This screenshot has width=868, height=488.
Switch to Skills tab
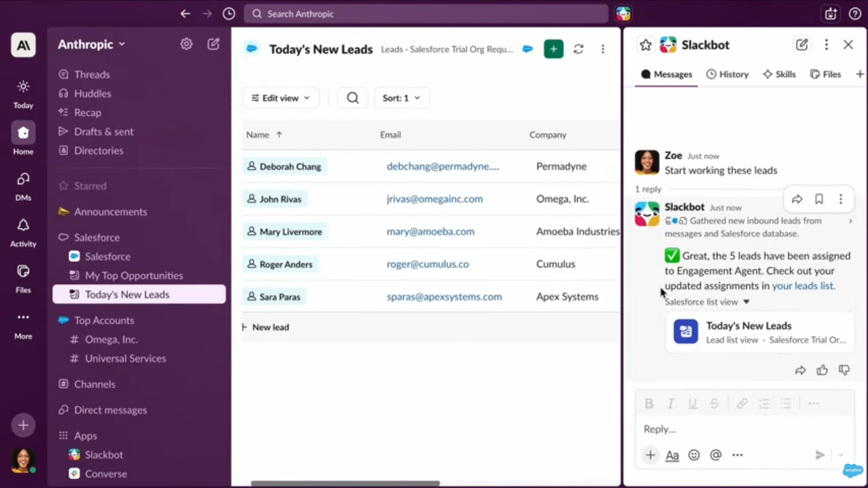[779, 74]
